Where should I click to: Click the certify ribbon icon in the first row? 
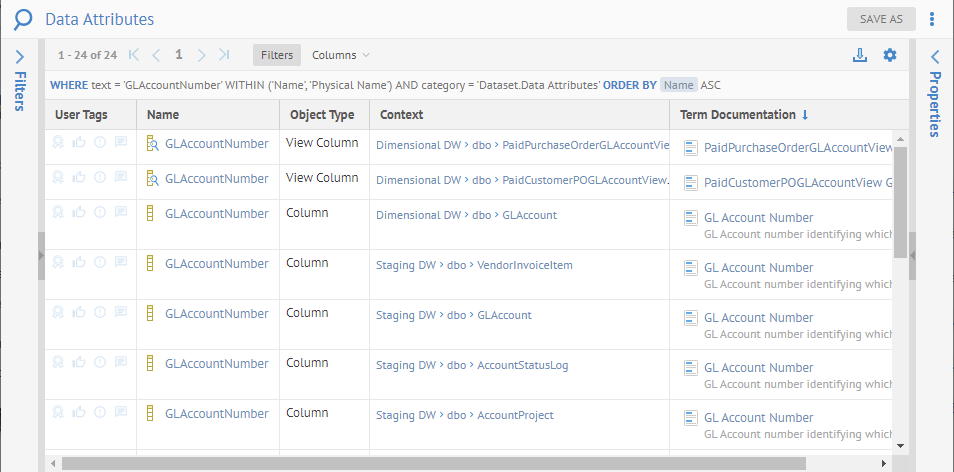[x=59, y=143]
